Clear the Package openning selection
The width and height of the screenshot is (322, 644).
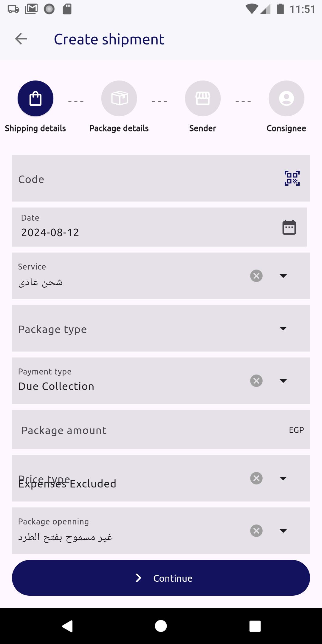click(256, 531)
